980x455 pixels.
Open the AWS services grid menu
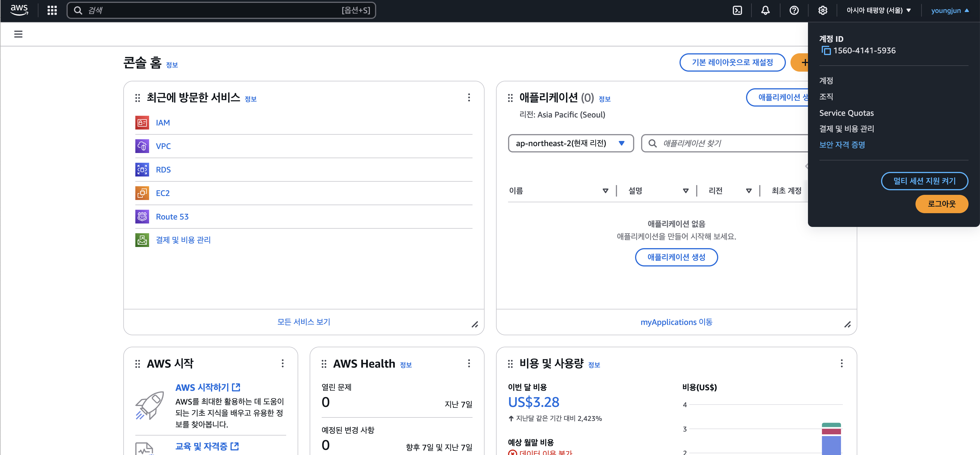52,10
